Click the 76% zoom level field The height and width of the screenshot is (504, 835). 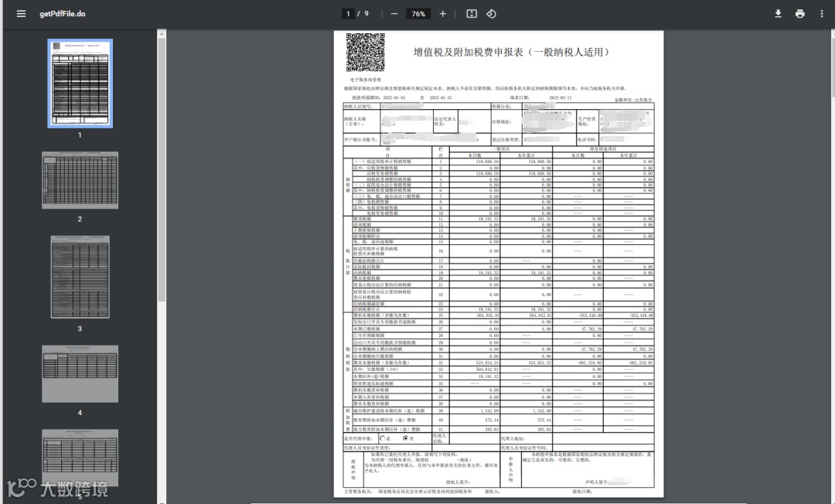click(x=418, y=14)
